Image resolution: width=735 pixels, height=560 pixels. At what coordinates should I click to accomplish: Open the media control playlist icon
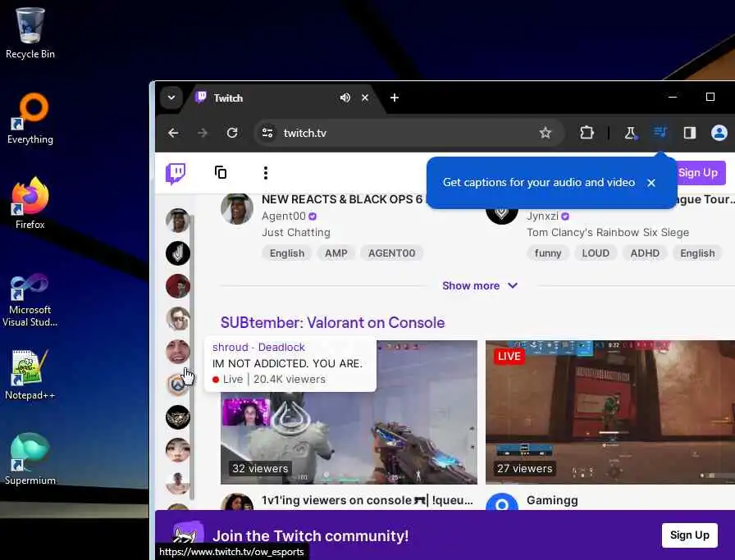pos(660,132)
